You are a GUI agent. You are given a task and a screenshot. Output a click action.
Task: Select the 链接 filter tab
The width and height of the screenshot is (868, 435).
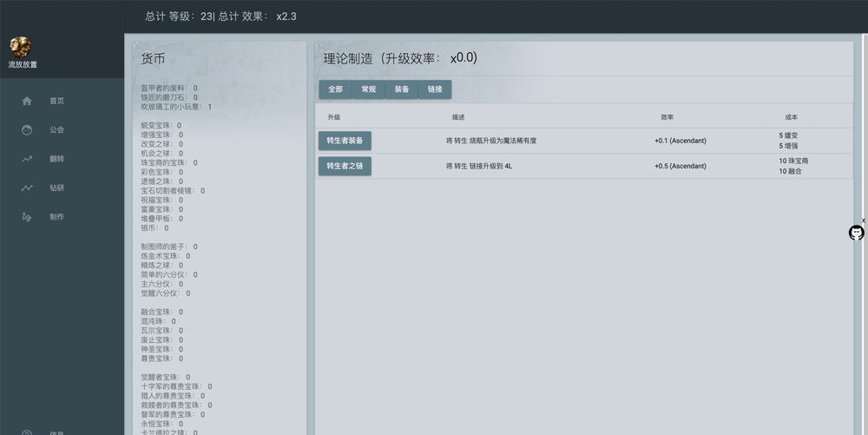click(x=435, y=89)
